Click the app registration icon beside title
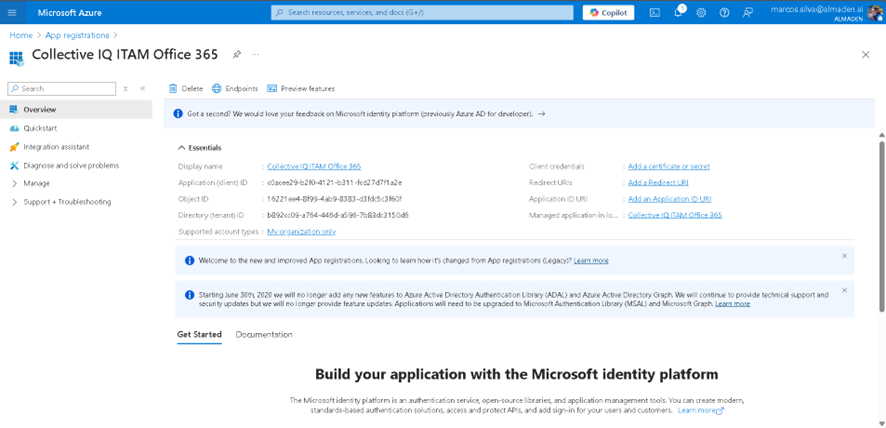The width and height of the screenshot is (886, 428). pos(17,58)
